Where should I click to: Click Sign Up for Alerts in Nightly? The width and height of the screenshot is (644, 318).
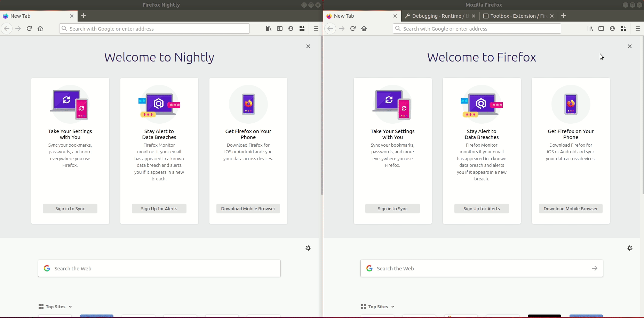click(159, 209)
